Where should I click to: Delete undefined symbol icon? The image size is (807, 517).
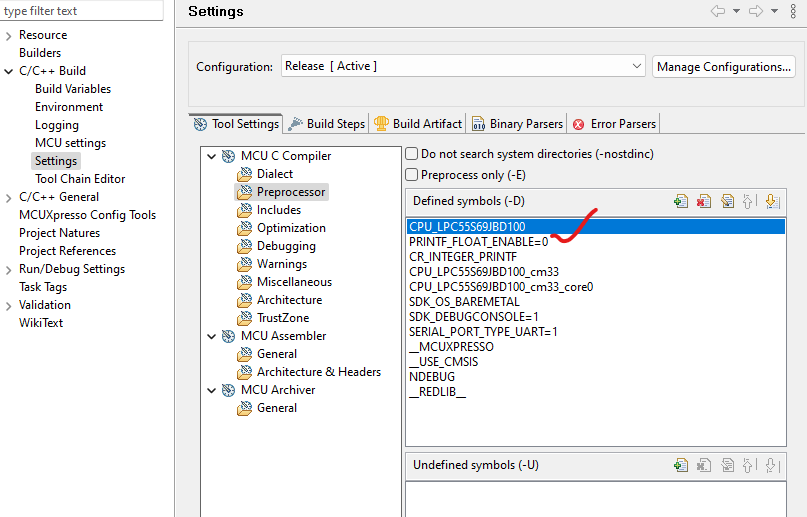[704, 465]
